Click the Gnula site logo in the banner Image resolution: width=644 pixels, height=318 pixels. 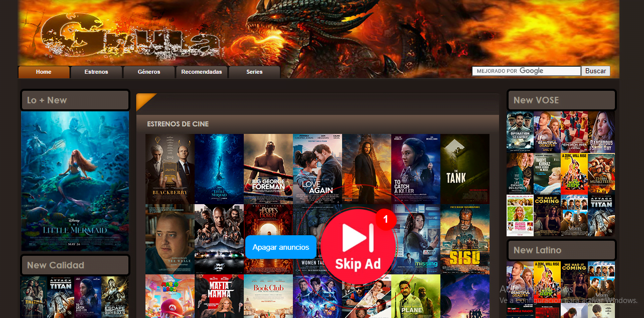click(x=130, y=38)
